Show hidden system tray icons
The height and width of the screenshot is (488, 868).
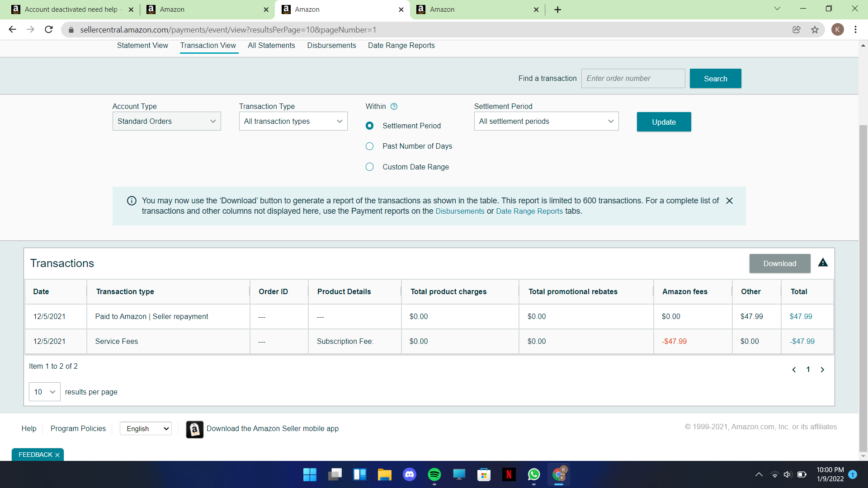tap(759, 474)
